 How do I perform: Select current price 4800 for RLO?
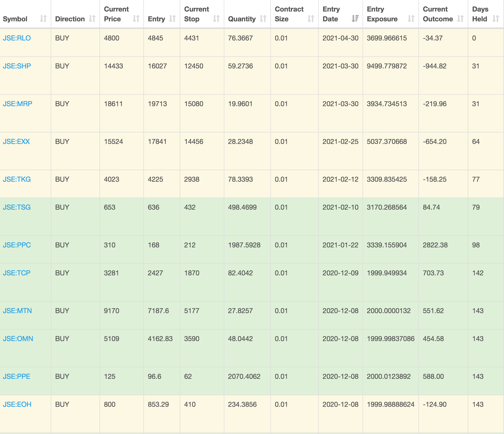[112, 38]
